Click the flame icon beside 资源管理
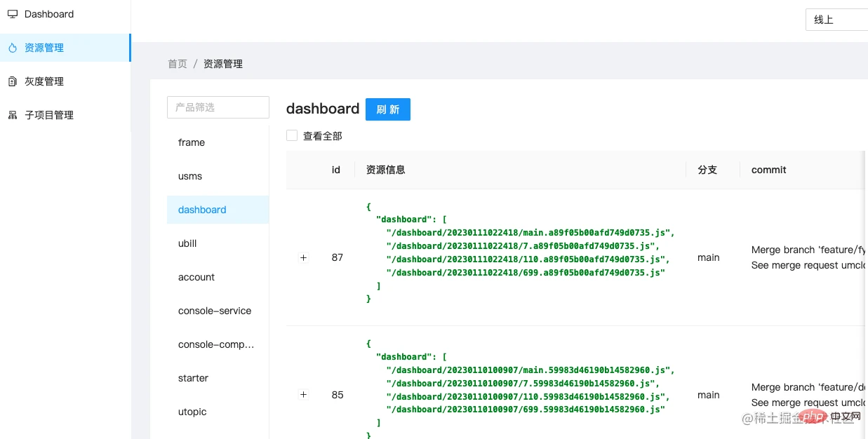The height and width of the screenshot is (439, 868). point(13,48)
